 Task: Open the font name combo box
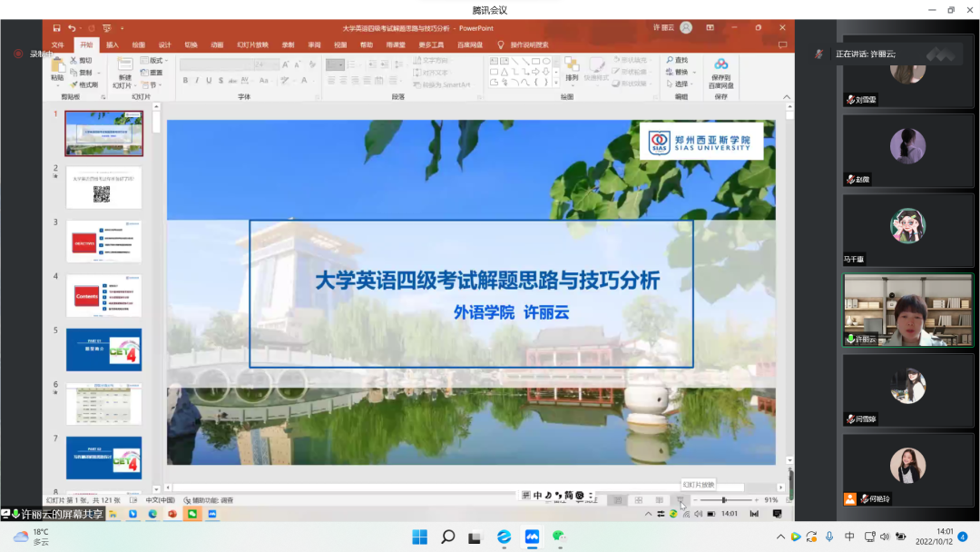(x=216, y=64)
